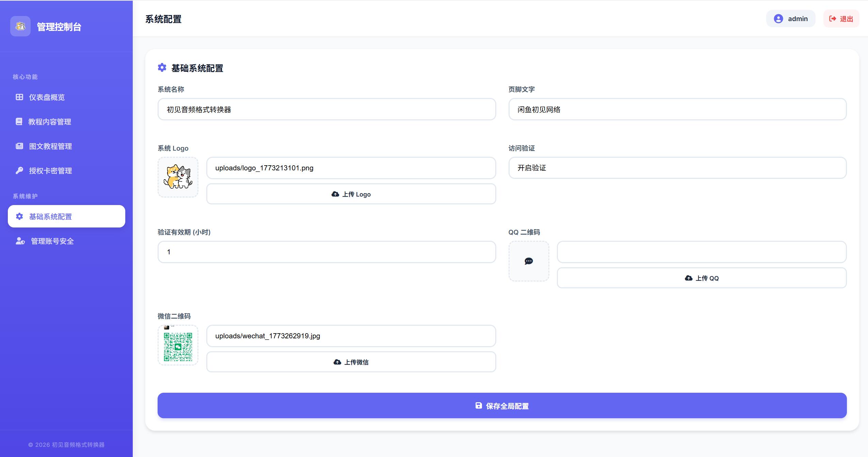Click the 上传 QQ upload button
This screenshot has height=457, width=868.
point(702,278)
